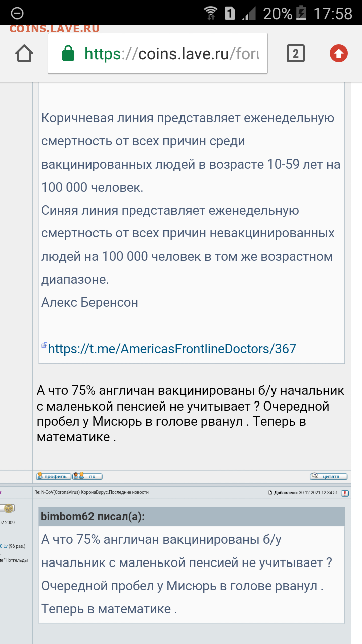Tap the post icon next to Добавлено
This screenshot has width=362, height=644.
270,493
